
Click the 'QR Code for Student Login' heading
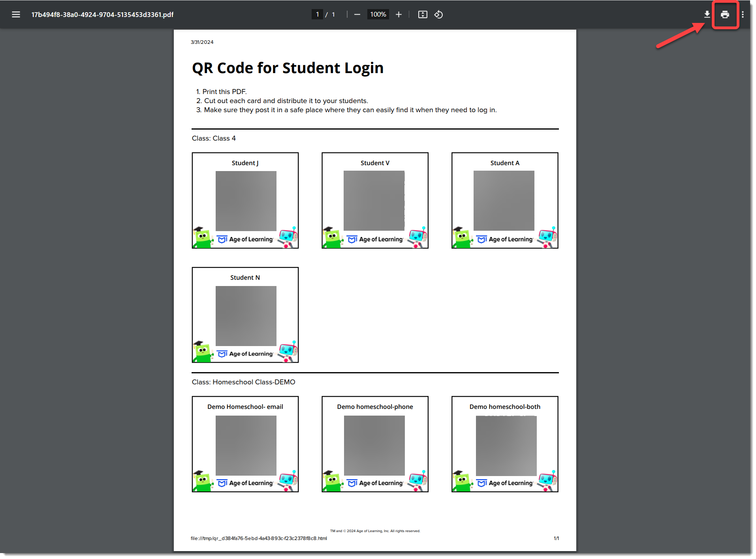288,68
